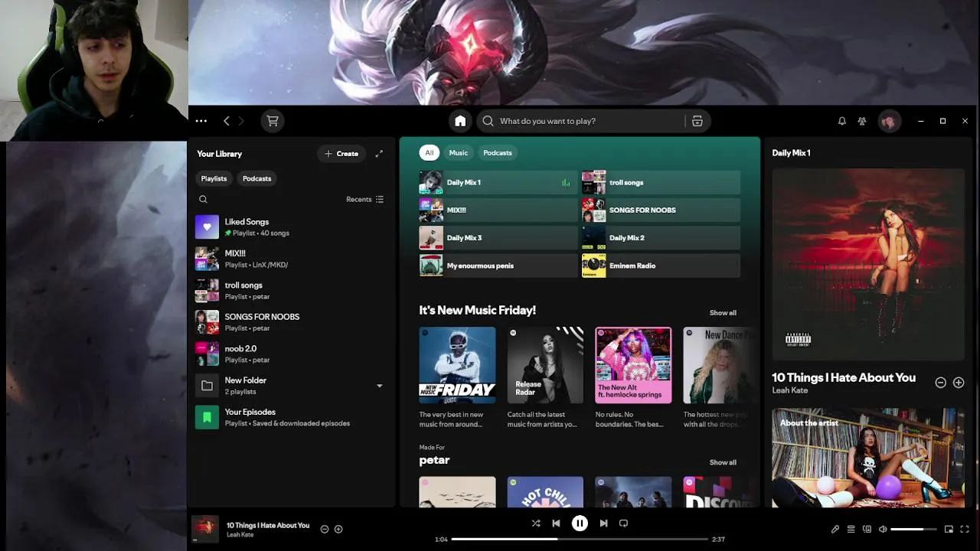
Task: Open the connect-to-a-device icon
Action: click(867, 529)
